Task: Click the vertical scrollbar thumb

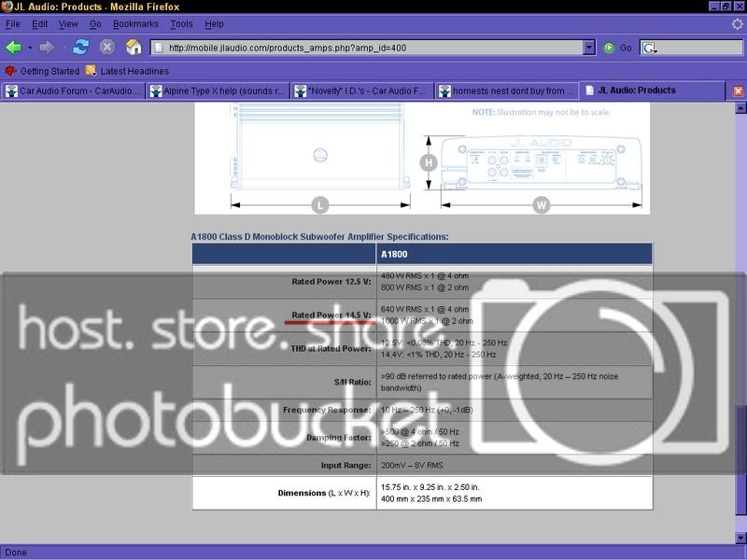Action: point(740,459)
